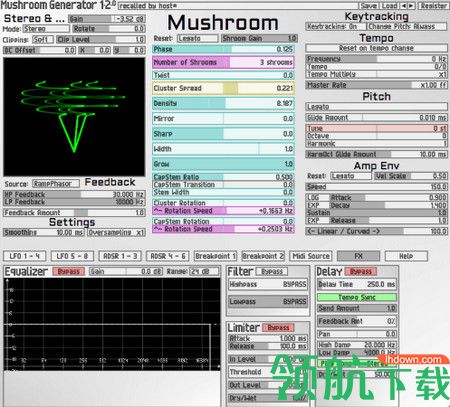Viewport: 450px width, 407px height.
Task: Save the current preset
Action: pos(369,6)
